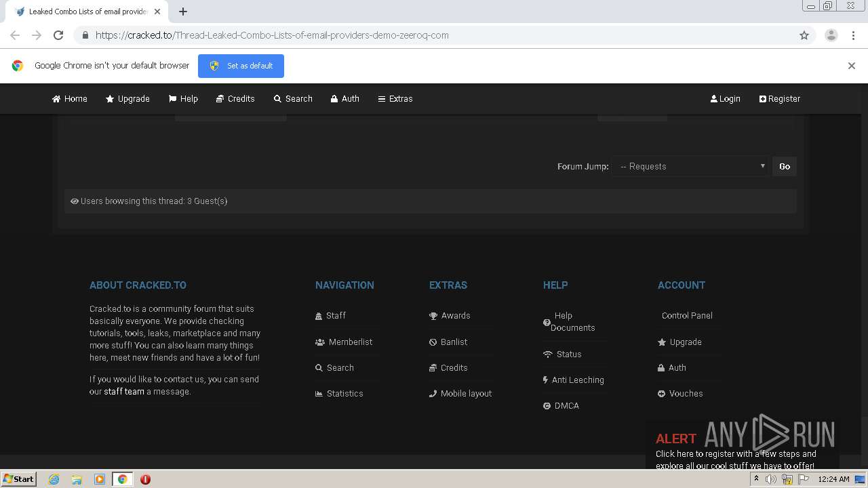
Task: Open Auth in Account footer
Action: click(677, 367)
